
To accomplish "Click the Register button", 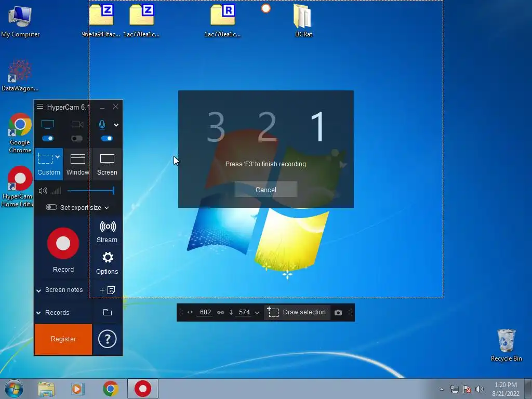I will tap(63, 339).
